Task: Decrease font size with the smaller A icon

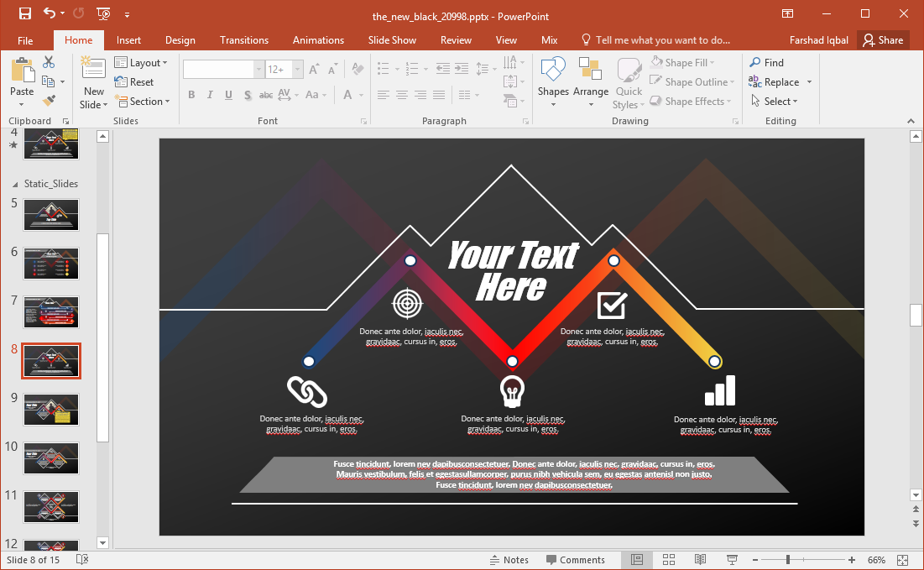Action: coord(333,70)
